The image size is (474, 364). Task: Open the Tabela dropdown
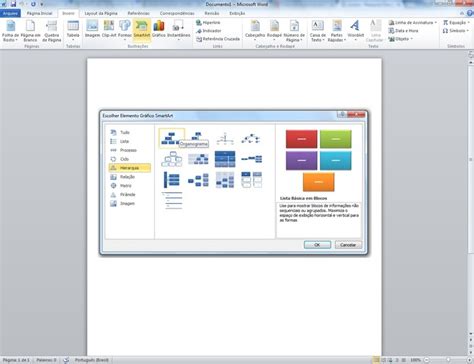pos(73,31)
